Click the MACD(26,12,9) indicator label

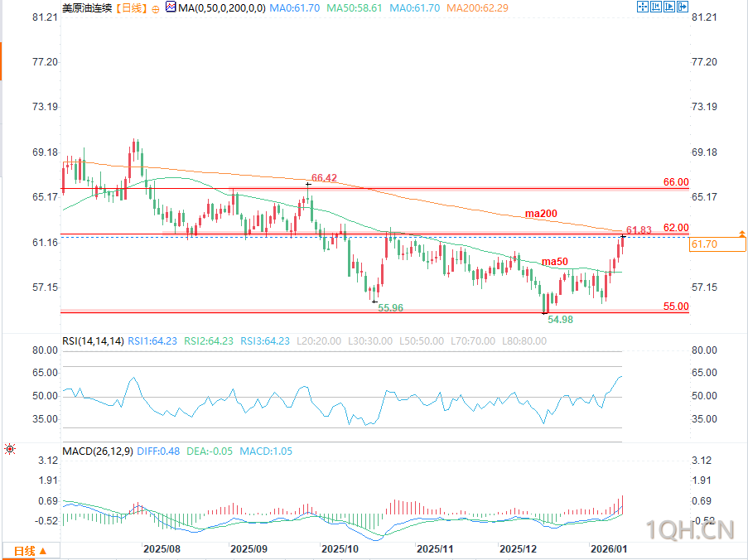click(x=98, y=451)
